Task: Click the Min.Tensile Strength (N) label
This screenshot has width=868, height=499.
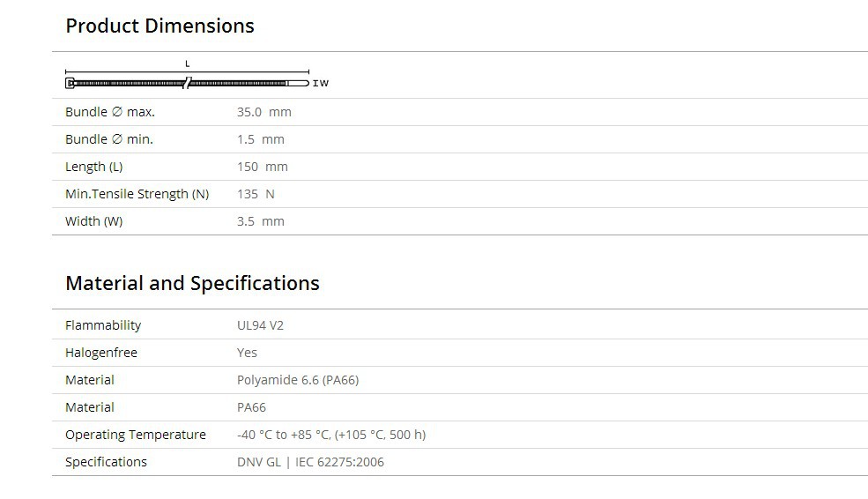Action: pos(137,194)
